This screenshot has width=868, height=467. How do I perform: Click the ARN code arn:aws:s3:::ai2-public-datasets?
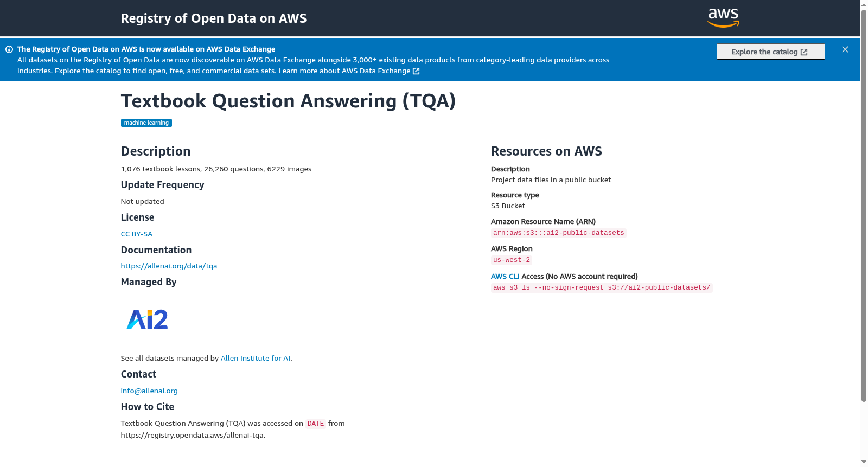[x=559, y=233]
